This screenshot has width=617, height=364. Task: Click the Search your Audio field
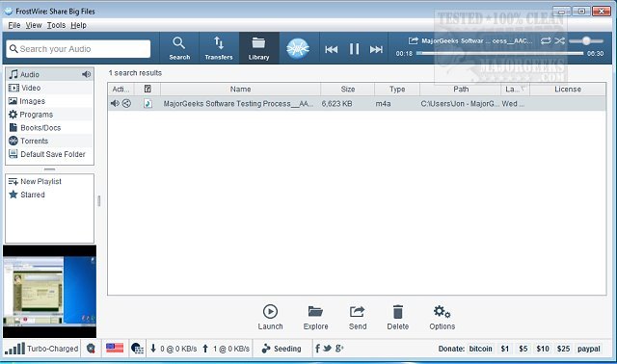(x=78, y=49)
